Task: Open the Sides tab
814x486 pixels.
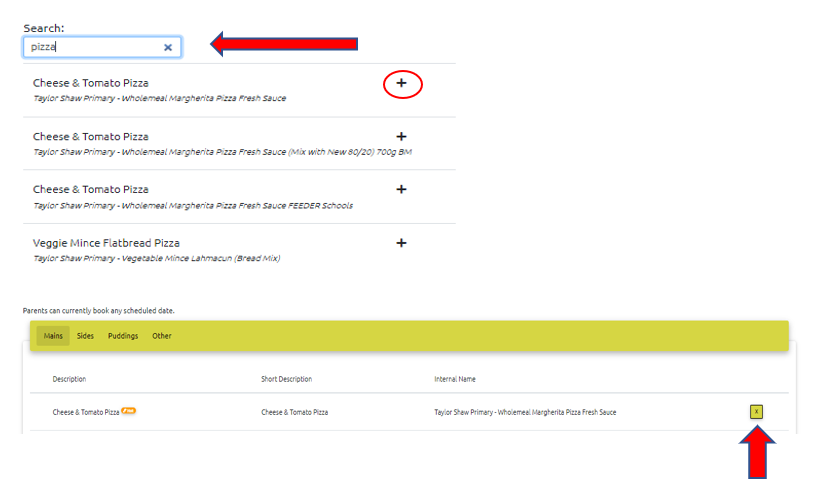Action: (x=85, y=336)
